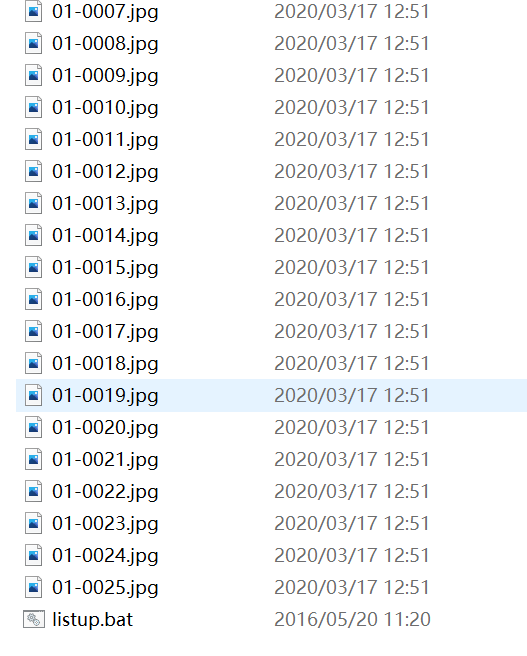Screen dimensions: 527x656
Task: Click the image icon of 01-0025.jpg
Action: coord(33,587)
